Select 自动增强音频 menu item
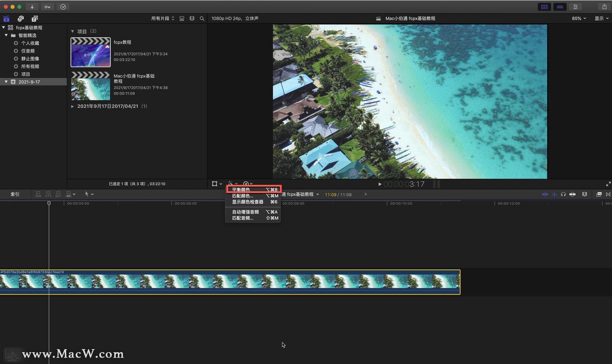The height and width of the screenshot is (364, 612). tap(246, 212)
